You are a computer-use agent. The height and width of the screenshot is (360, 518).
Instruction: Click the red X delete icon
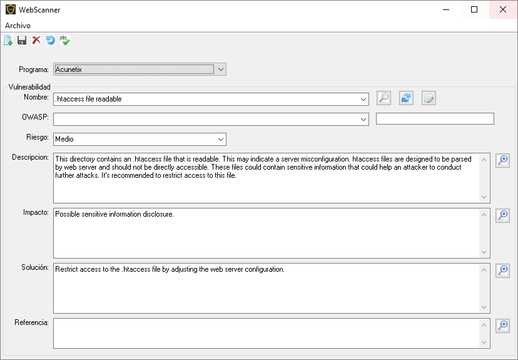[36, 40]
